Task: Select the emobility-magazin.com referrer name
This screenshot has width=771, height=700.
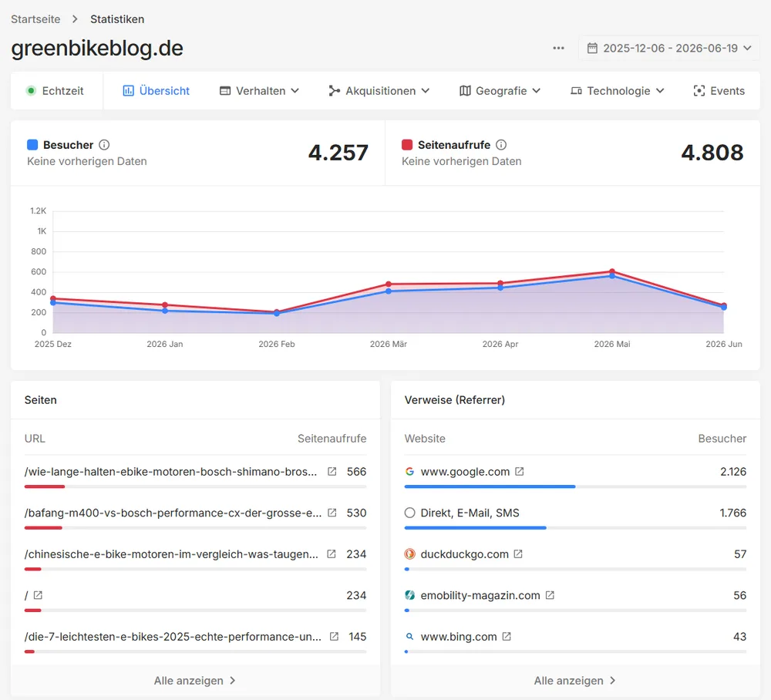Action: [x=480, y=595]
